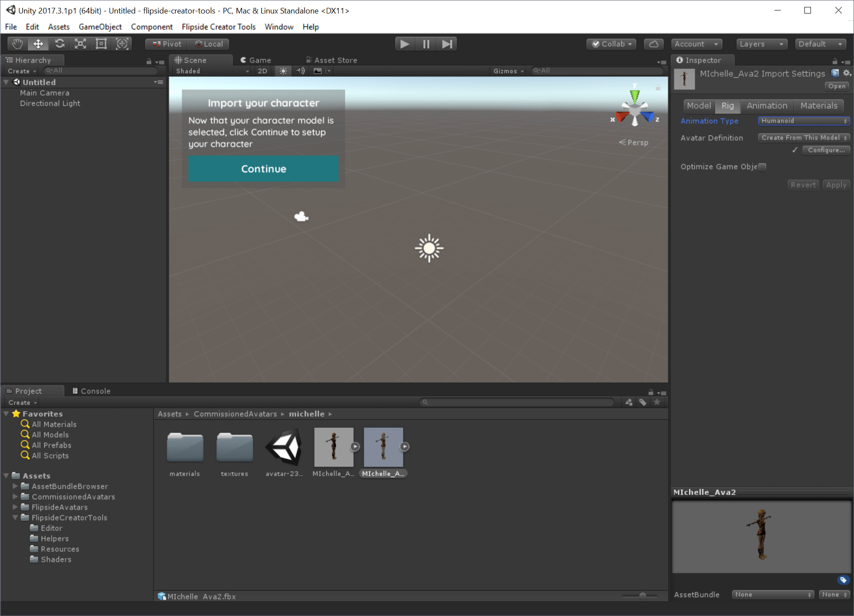Switch to the Asset Store tab
854x616 pixels.
point(332,60)
